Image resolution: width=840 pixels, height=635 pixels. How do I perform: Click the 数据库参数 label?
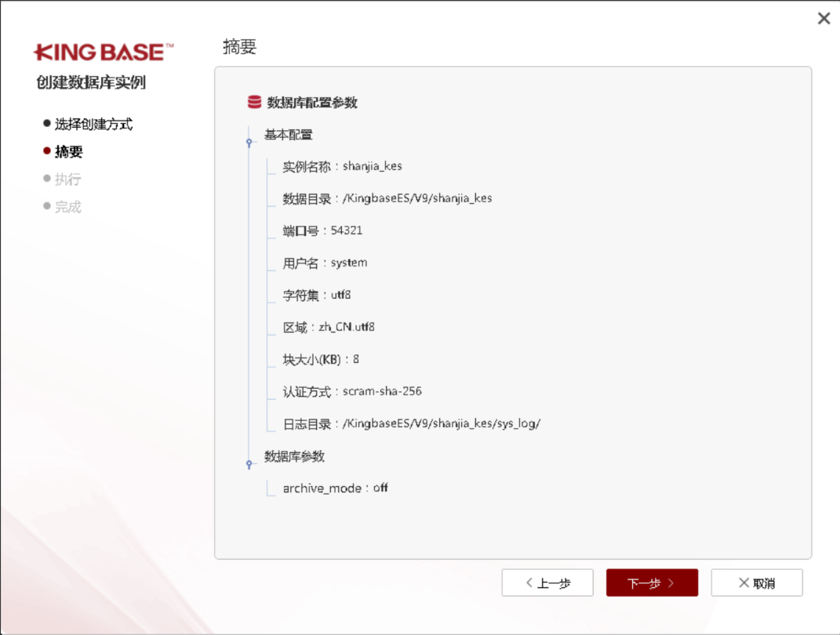(294, 456)
